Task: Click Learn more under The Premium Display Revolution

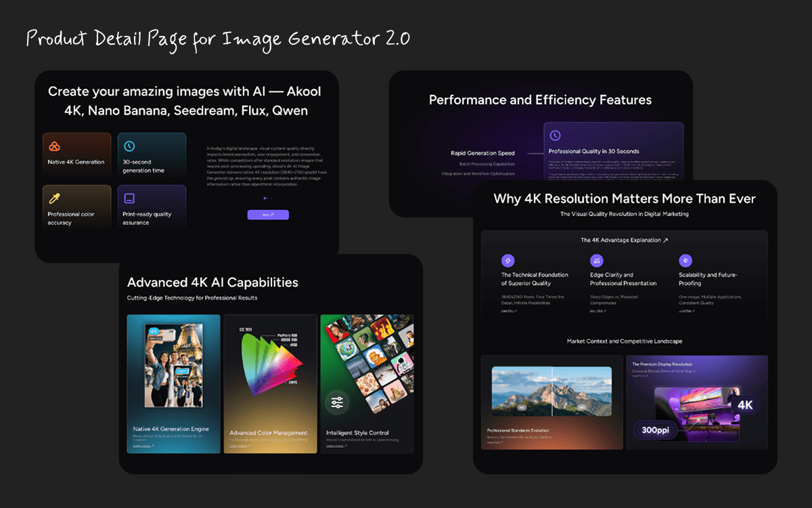Action: pyautogui.click(x=640, y=376)
